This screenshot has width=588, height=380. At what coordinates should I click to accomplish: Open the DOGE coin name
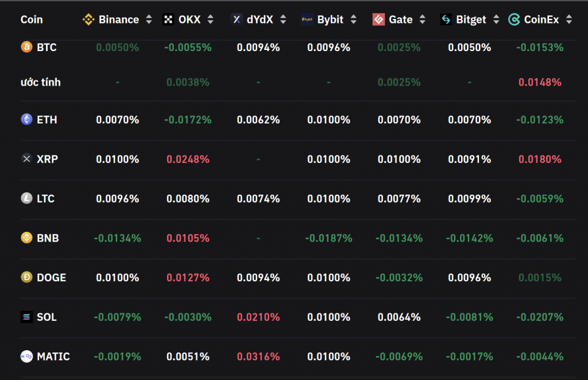tap(51, 277)
